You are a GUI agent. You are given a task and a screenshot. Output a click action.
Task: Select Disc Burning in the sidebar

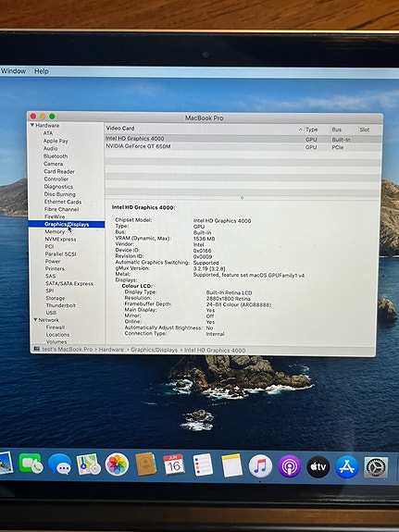tap(60, 194)
